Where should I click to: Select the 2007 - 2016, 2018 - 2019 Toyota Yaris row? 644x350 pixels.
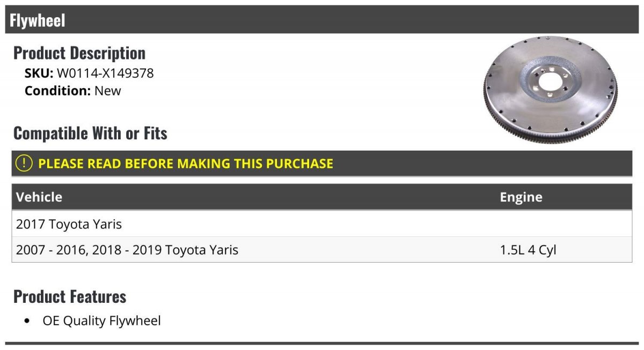click(127, 250)
